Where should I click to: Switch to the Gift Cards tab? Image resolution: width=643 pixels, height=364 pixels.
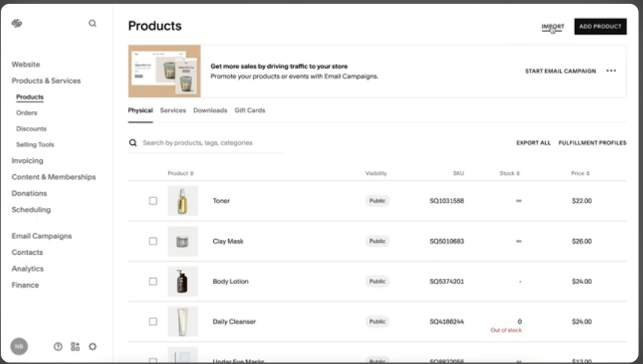[x=250, y=111]
